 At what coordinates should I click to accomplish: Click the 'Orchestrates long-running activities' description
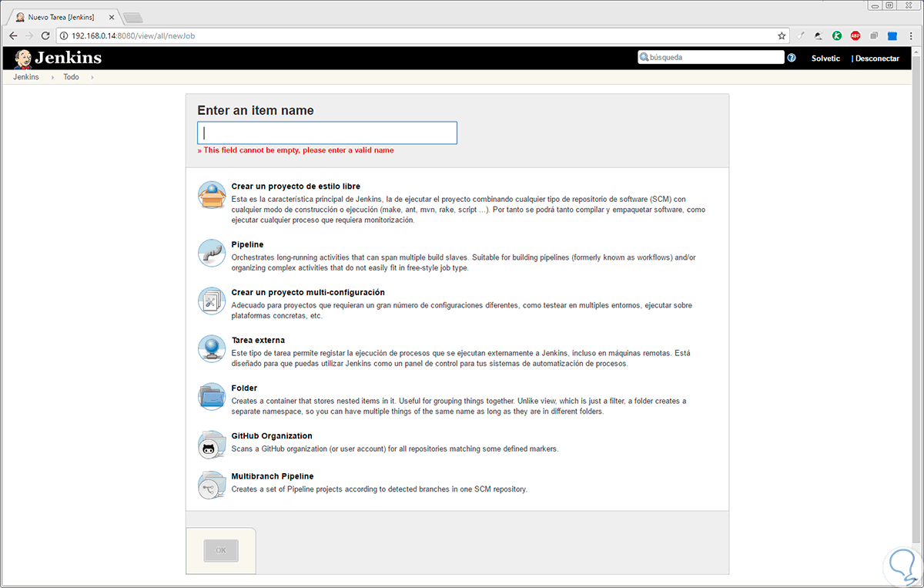tap(464, 262)
